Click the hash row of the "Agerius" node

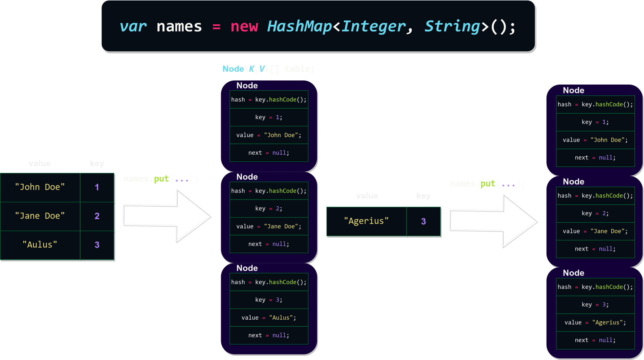tap(595, 287)
